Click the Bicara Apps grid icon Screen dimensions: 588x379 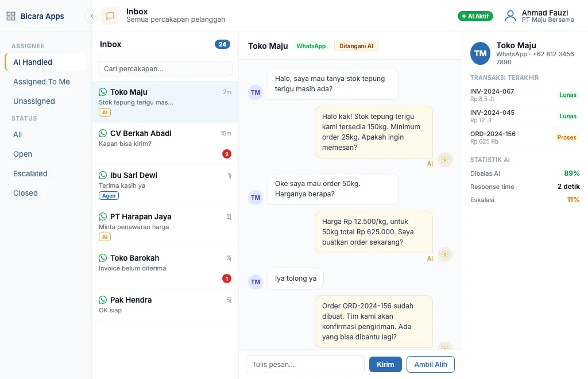point(11,16)
